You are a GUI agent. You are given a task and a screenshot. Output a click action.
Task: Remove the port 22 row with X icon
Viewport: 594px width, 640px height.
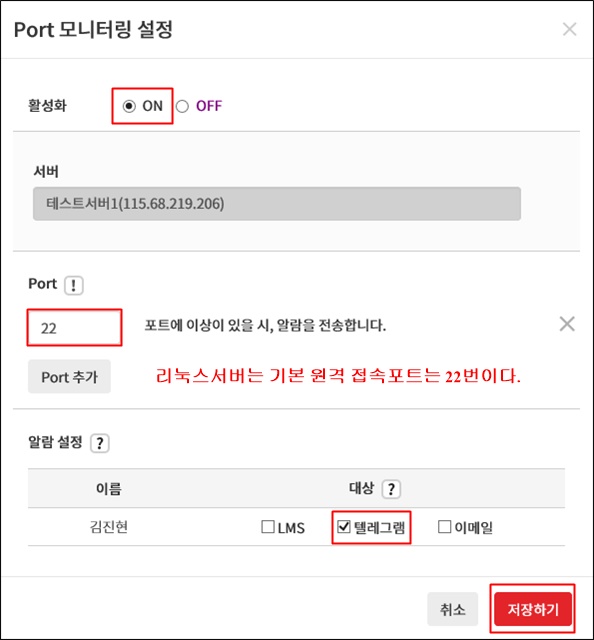(567, 324)
